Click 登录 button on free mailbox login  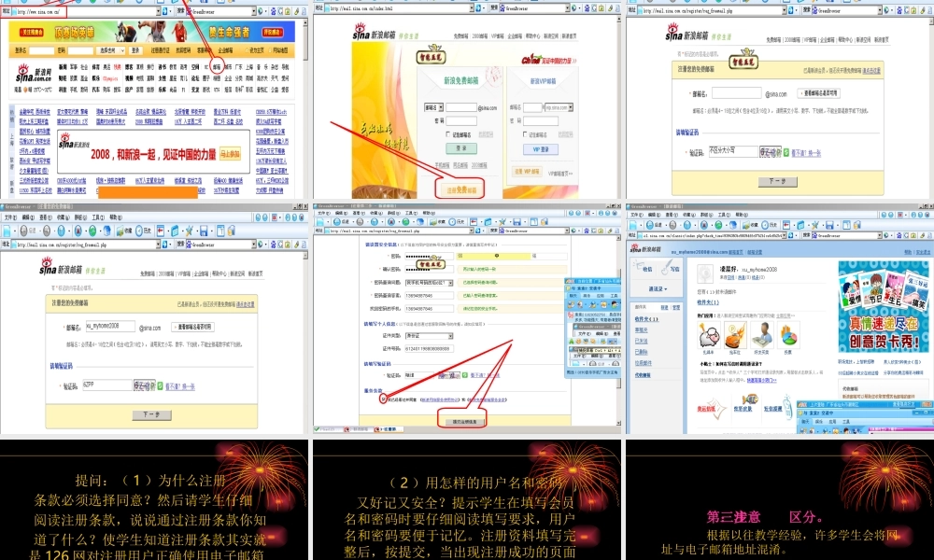461,148
